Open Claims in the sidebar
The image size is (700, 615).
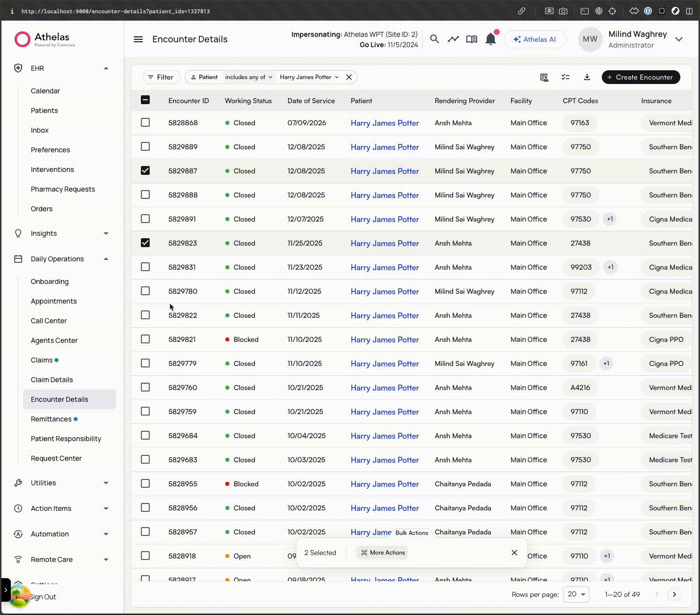pyautogui.click(x=41, y=360)
